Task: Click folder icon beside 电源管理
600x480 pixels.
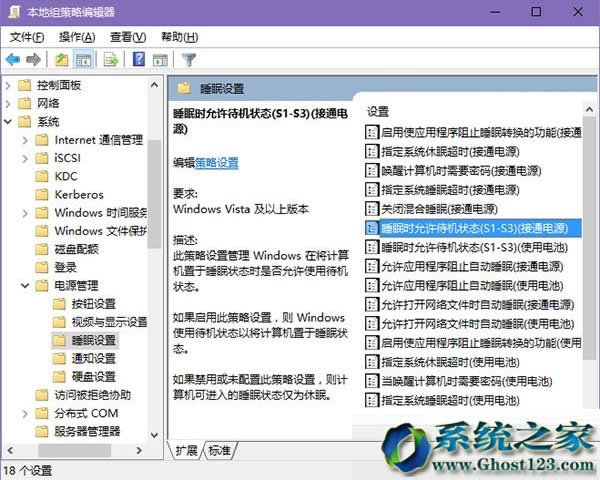Action: click(42, 286)
